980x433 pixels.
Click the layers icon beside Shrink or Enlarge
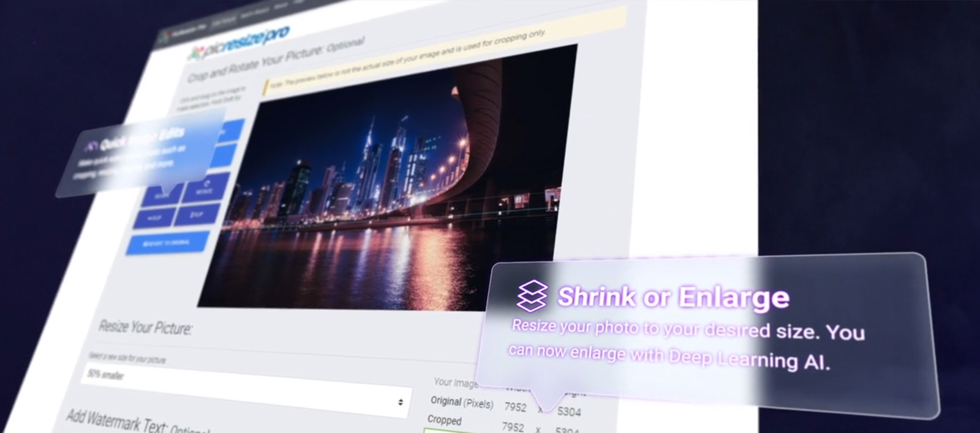click(532, 296)
